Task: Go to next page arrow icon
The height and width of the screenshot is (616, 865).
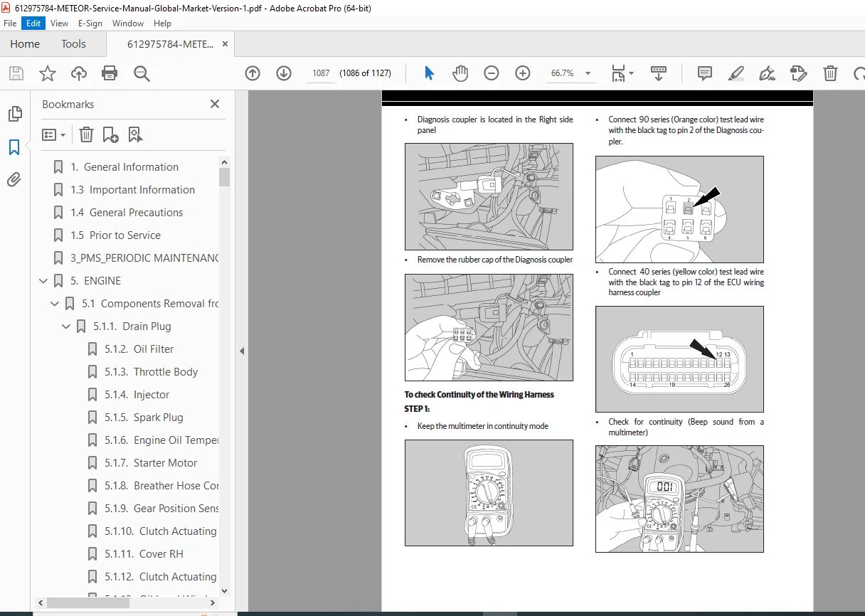Action: click(x=284, y=73)
